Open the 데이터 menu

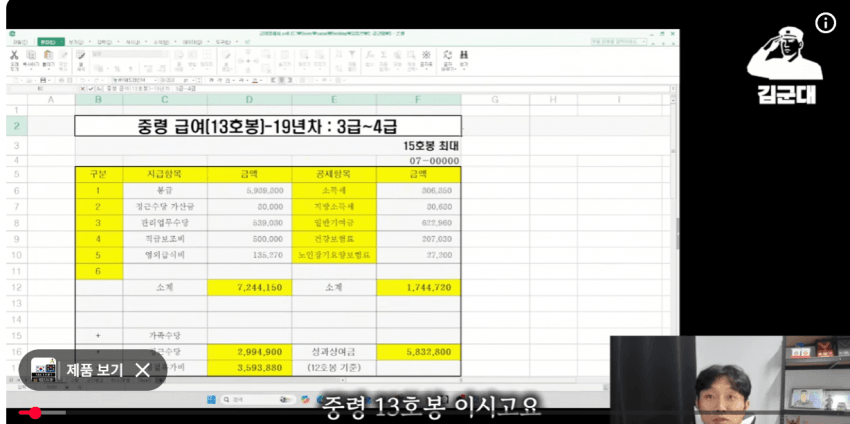click(191, 42)
